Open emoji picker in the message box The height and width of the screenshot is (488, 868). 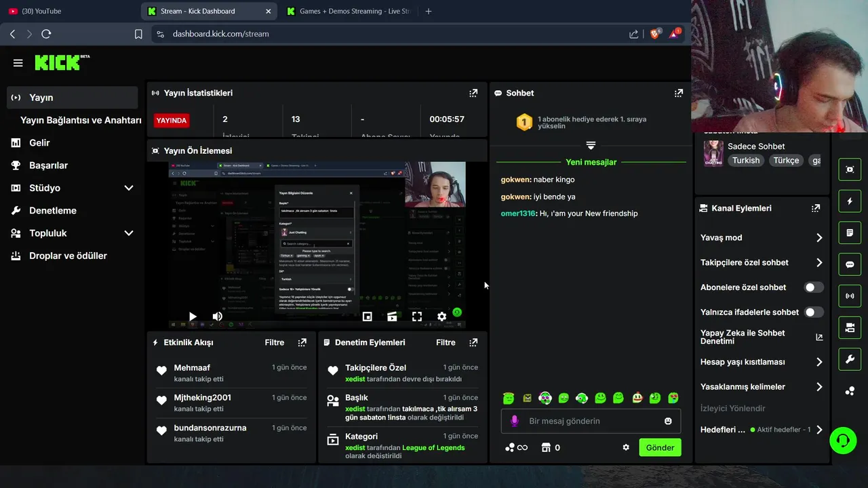(x=668, y=421)
